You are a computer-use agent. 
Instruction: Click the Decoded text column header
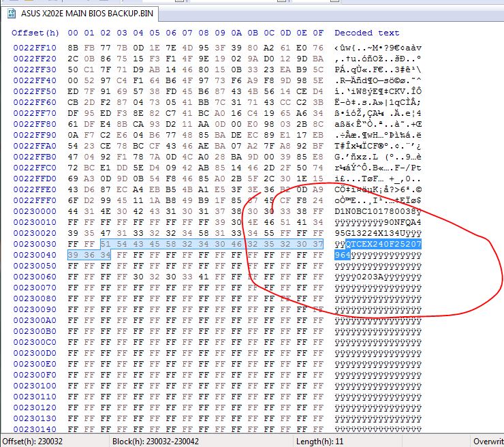[x=366, y=33]
